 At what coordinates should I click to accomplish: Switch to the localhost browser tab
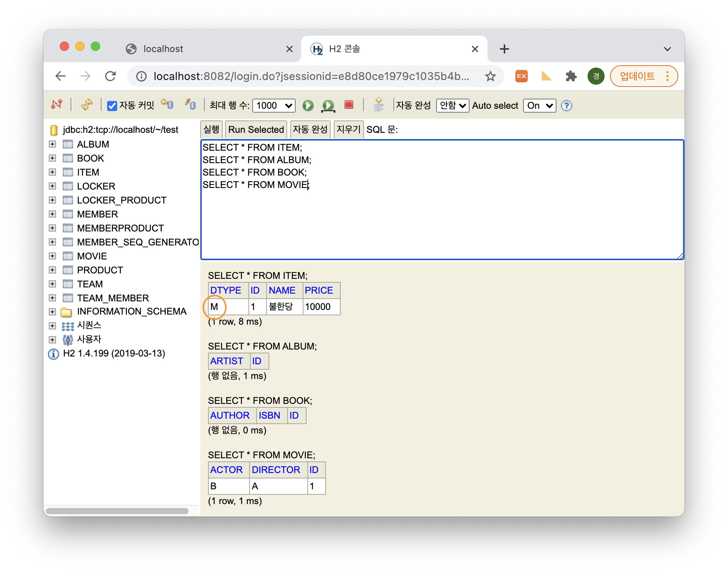click(x=210, y=49)
